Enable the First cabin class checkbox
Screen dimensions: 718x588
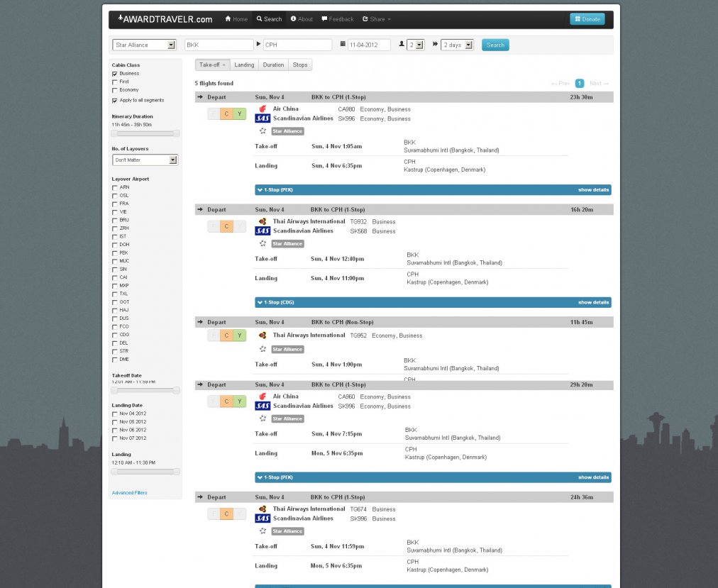115,82
